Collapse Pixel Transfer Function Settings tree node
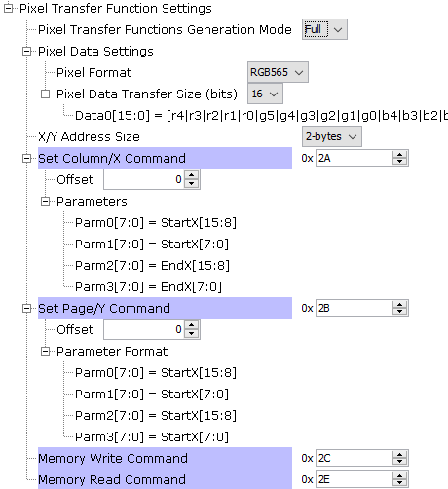The height and width of the screenshot is (489, 448). 9,9
